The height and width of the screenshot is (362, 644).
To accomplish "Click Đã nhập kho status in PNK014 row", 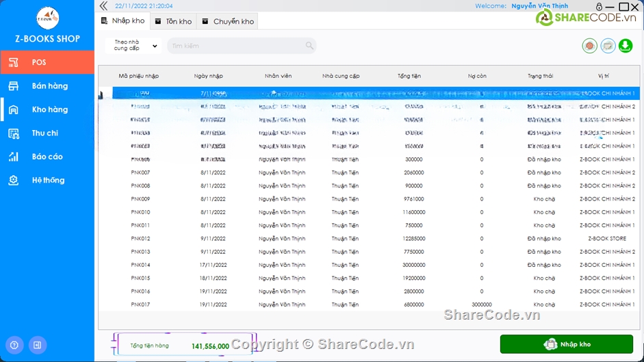I will coord(544,265).
